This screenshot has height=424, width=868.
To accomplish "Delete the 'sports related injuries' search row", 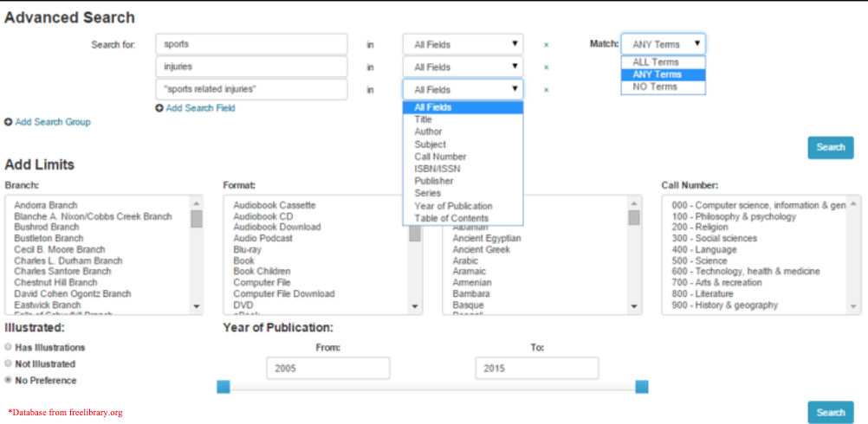I will (546, 90).
